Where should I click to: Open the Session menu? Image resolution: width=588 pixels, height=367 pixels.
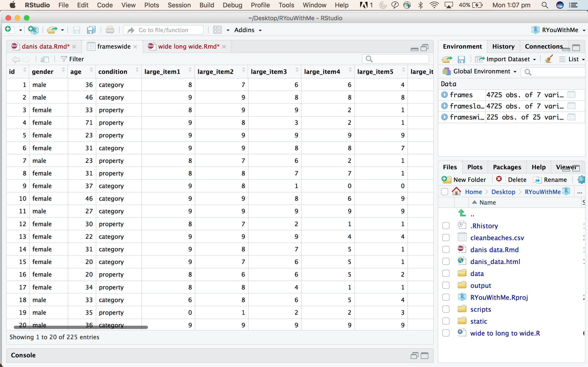tap(179, 5)
